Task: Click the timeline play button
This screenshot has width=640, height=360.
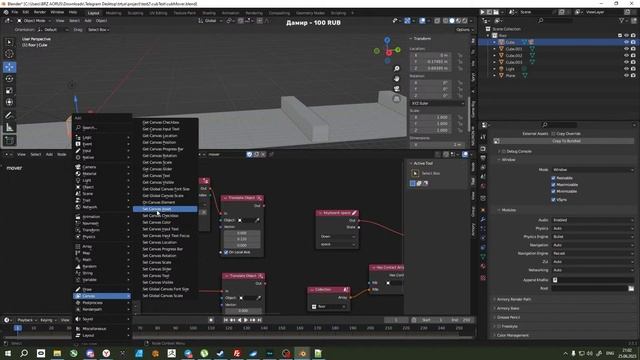Action: click(x=246, y=320)
